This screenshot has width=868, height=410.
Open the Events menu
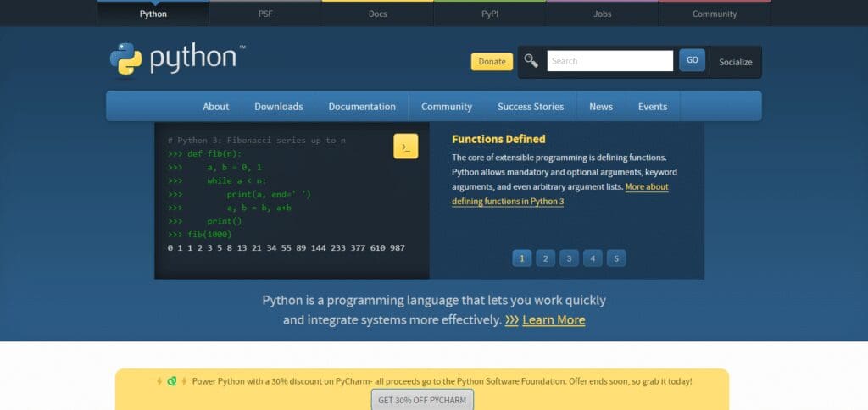653,107
